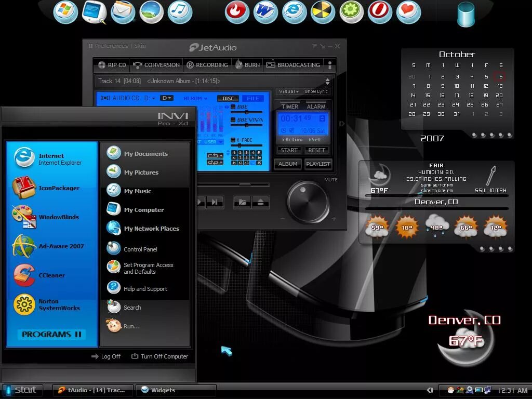The width and height of the screenshot is (532, 399).
Task: Open the CONVERSION tab in JetAudio
Action: (x=156, y=65)
